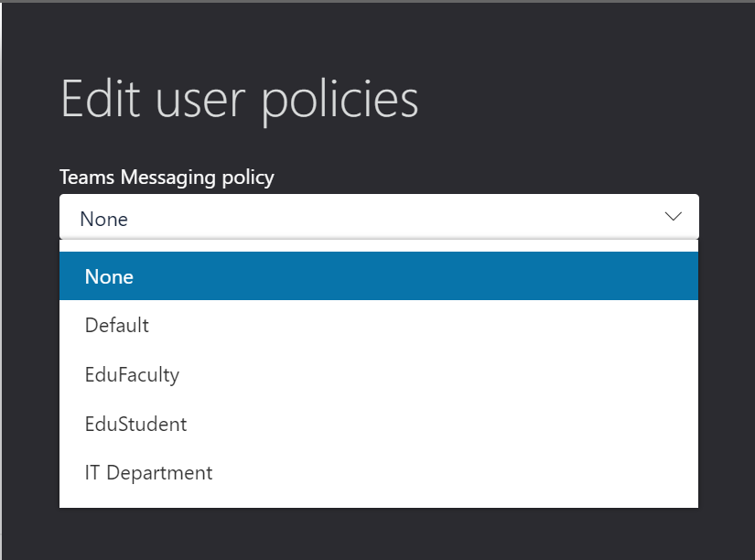Screen dimensions: 755x560
Task: Assign the Default policy to the user
Action: click(x=379, y=325)
